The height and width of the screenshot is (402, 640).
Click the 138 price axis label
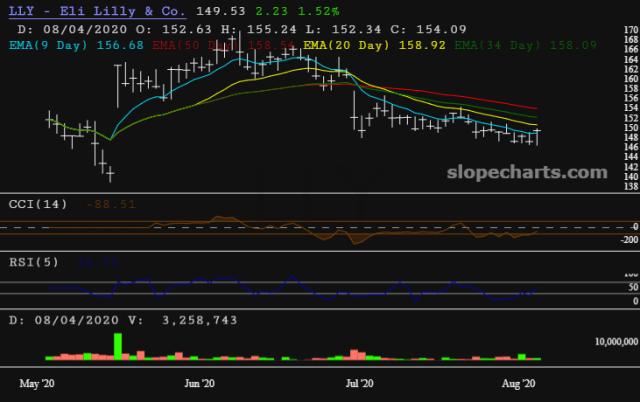point(629,186)
